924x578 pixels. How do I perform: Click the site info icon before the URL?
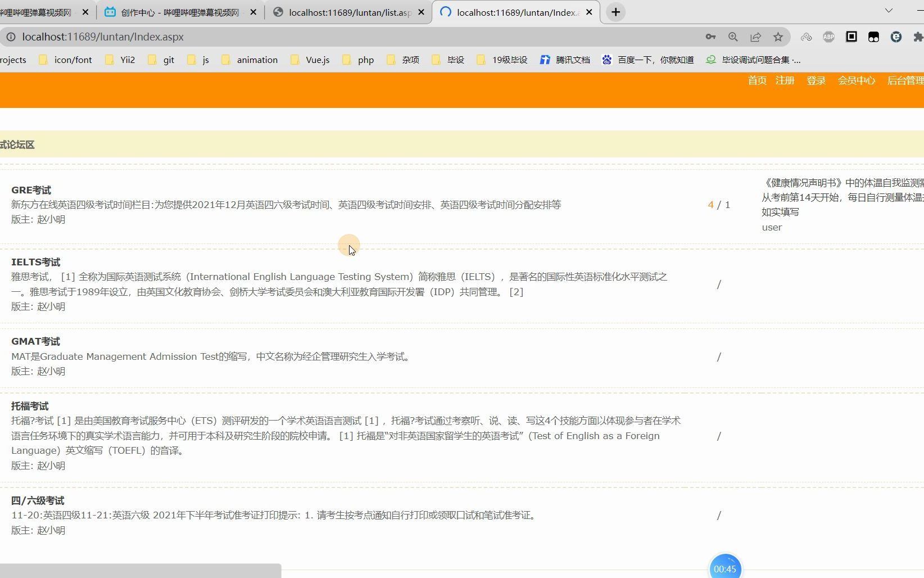pyautogui.click(x=10, y=37)
